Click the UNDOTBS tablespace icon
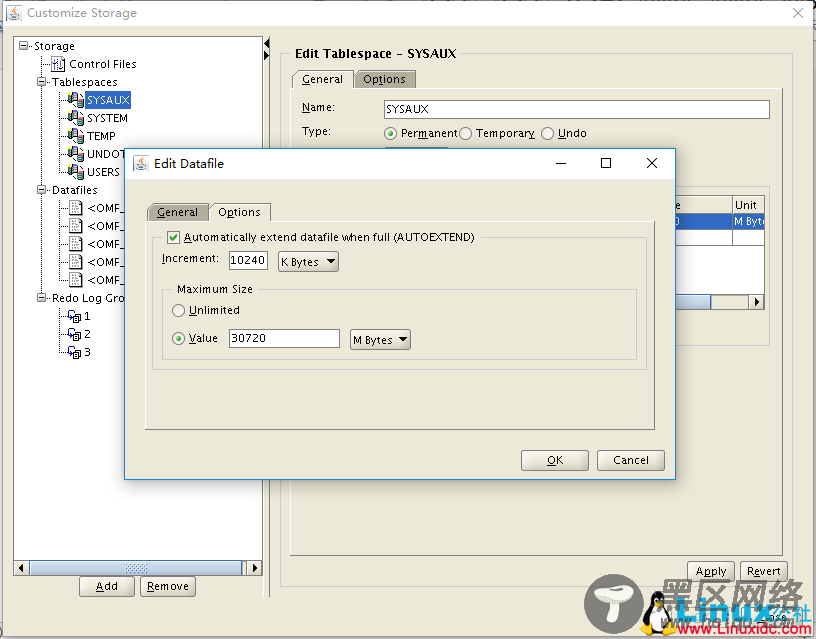The height and width of the screenshot is (639, 816). [75, 154]
